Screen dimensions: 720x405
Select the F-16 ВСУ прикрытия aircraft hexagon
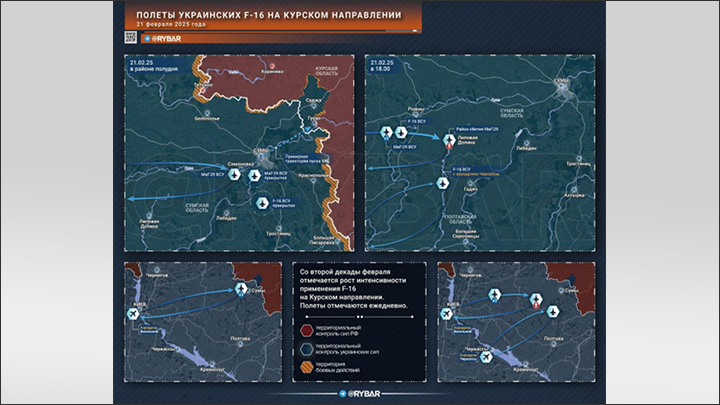tap(262, 202)
